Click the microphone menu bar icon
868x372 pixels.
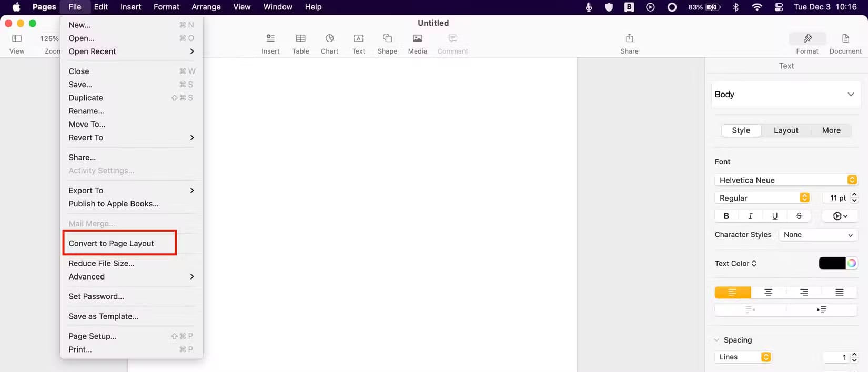coord(589,7)
